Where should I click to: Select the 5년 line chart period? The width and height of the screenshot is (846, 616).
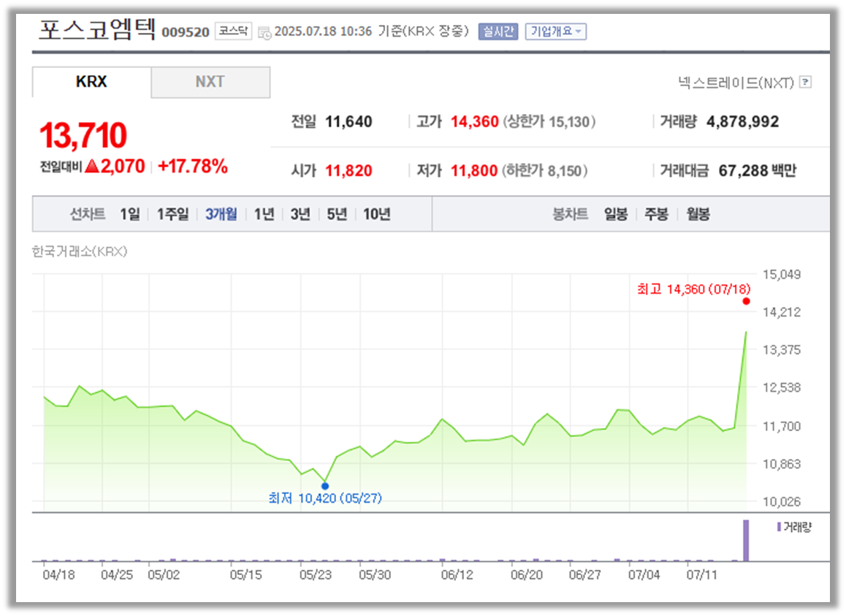tap(338, 214)
